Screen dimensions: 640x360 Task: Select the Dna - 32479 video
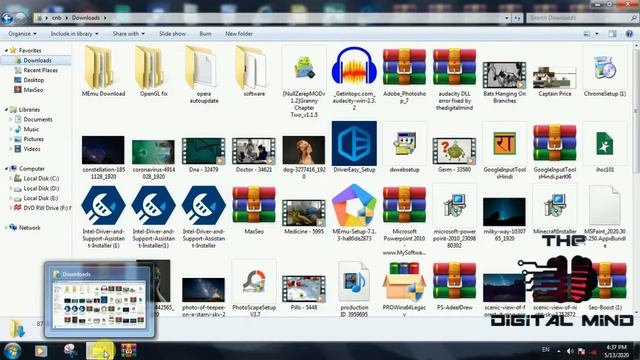(x=204, y=155)
